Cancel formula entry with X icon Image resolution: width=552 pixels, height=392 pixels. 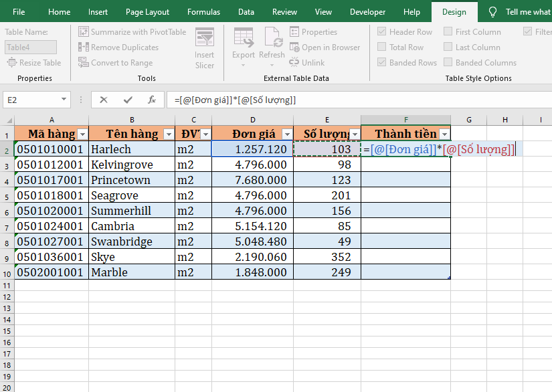104,100
